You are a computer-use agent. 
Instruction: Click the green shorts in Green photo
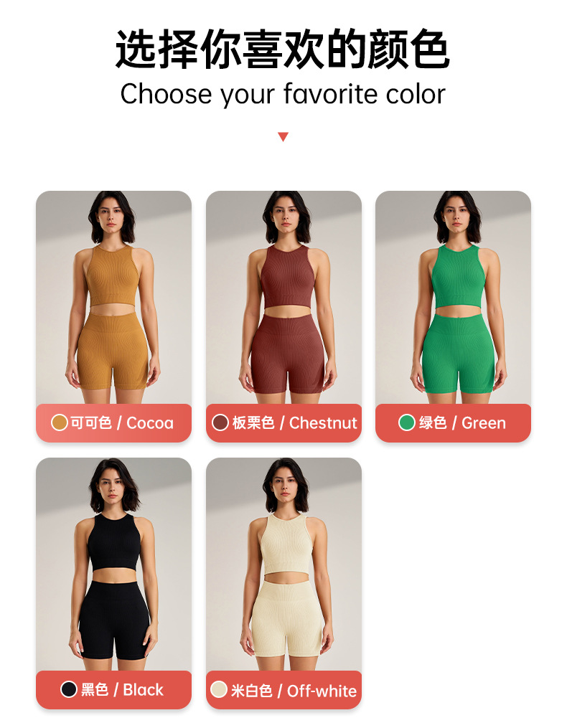click(458, 354)
